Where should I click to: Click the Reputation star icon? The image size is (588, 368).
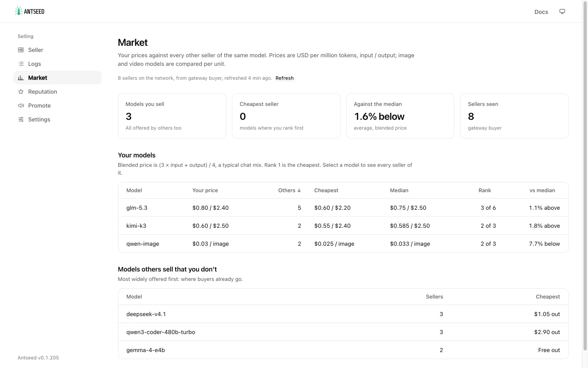point(21,92)
